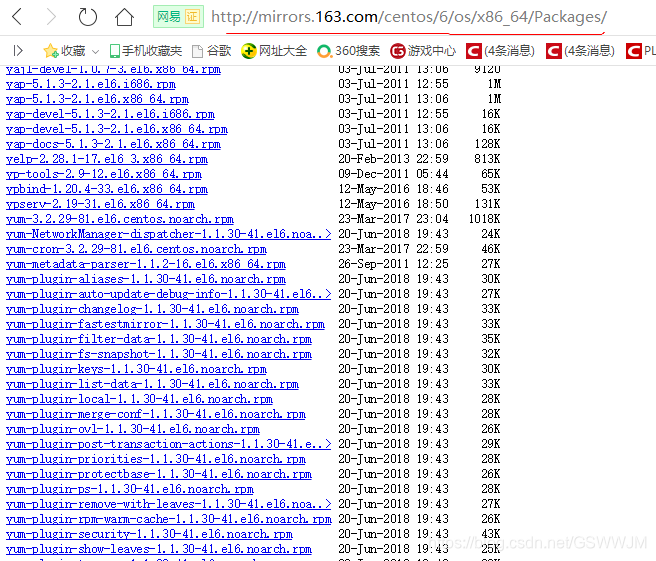Click the ypserv-2.19-31 rpm link
Viewport: 656px width, 561px height.
tap(100, 204)
